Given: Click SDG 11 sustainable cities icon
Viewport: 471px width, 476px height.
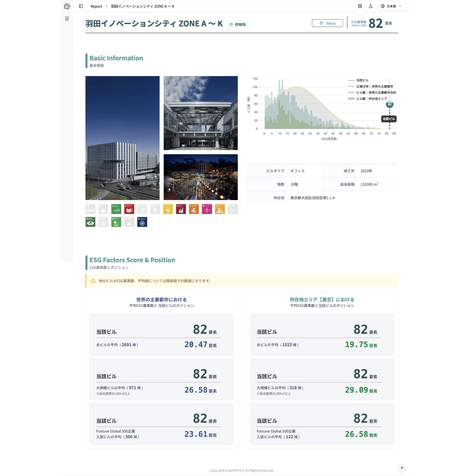Looking at the screenshot, I should pos(220,209).
